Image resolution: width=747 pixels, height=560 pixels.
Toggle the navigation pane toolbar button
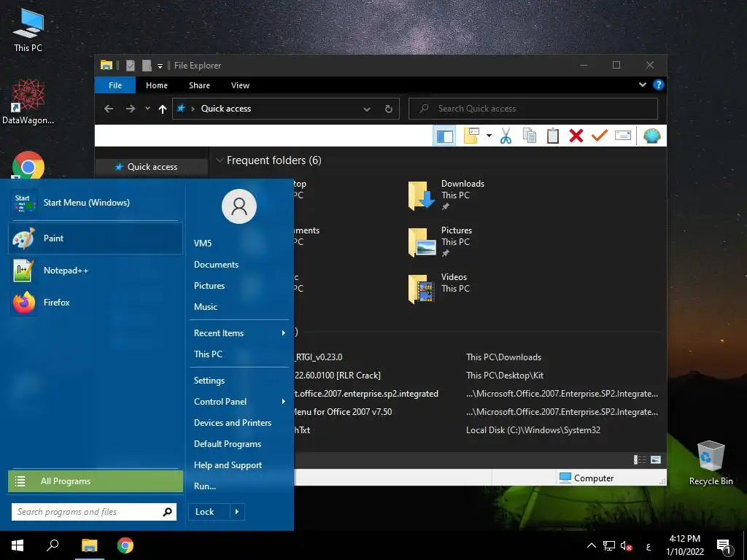click(444, 136)
